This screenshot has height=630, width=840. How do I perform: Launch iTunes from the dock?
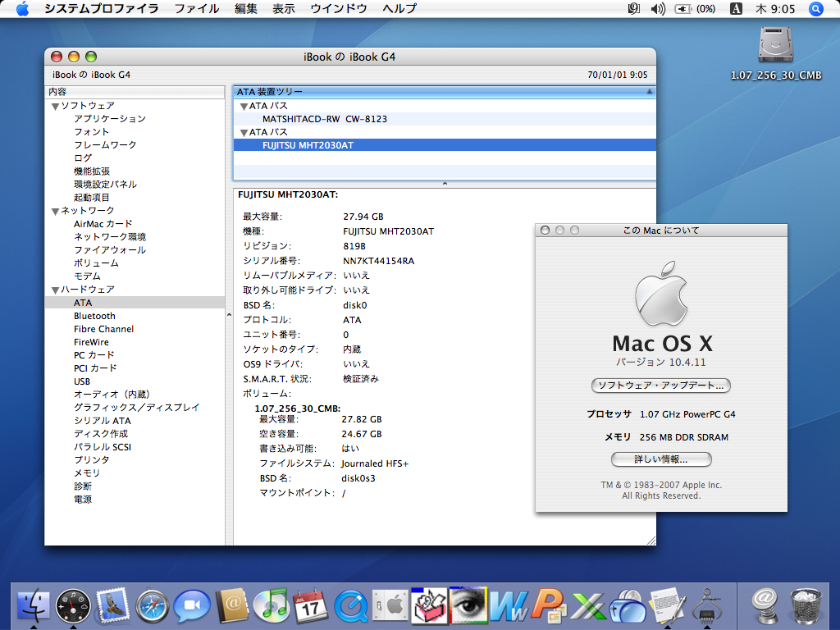[271, 607]
